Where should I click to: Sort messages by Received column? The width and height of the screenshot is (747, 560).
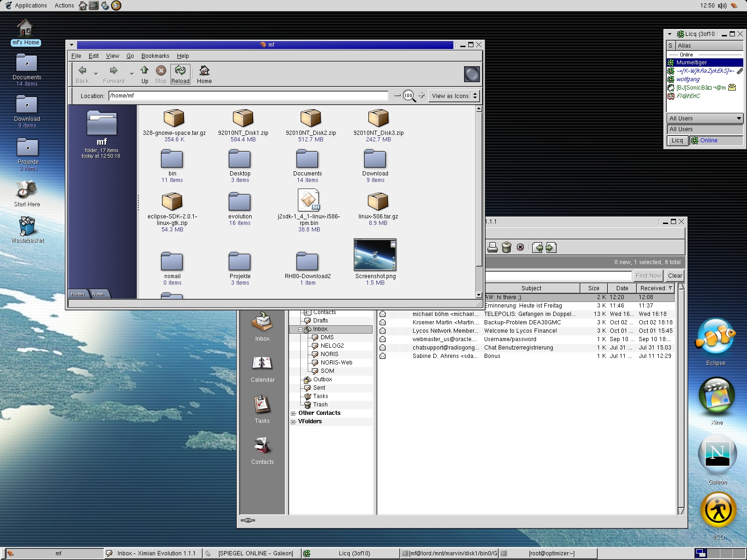click(x=655, y=288)
